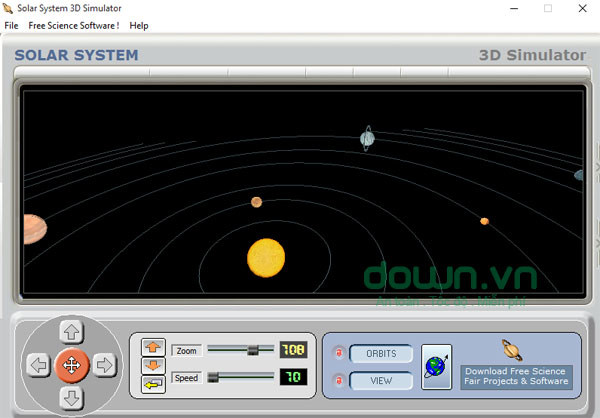This screenshot has width=600, height=418.
Task: Click the Speed label
Action: pyautogui.click(x=186, y=378)
